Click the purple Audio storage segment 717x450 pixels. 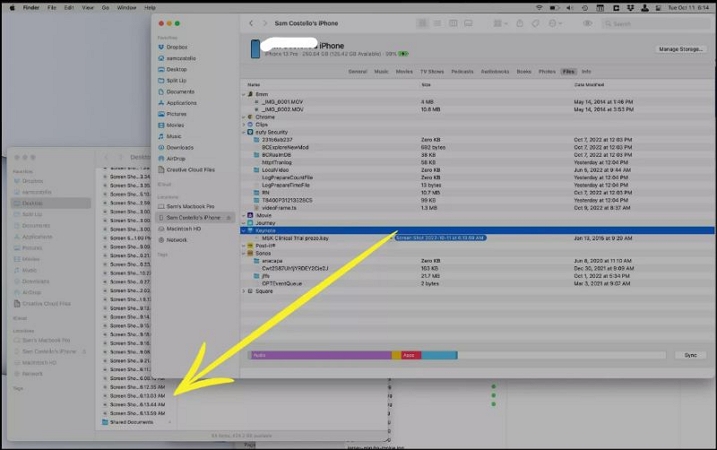click(x=321, y=355)
